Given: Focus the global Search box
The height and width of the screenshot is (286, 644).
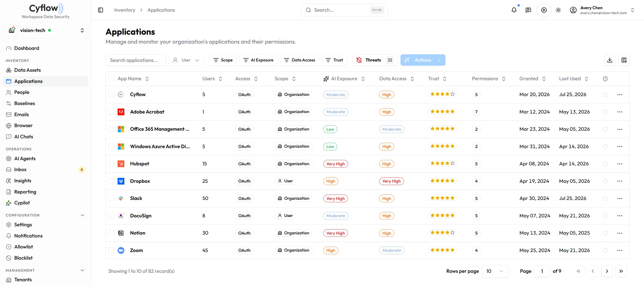Looking at the screenshot, I should point(345,10).
